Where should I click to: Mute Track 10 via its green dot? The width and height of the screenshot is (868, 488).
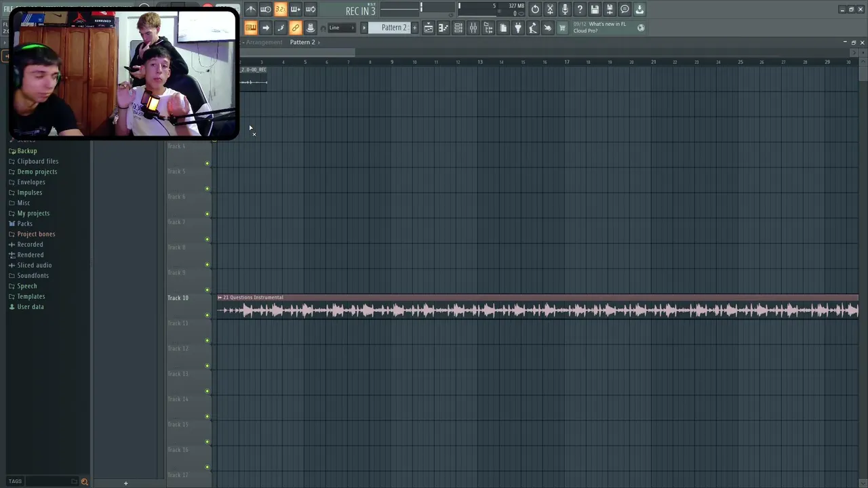pyautogui.click(x=208, y=315)
